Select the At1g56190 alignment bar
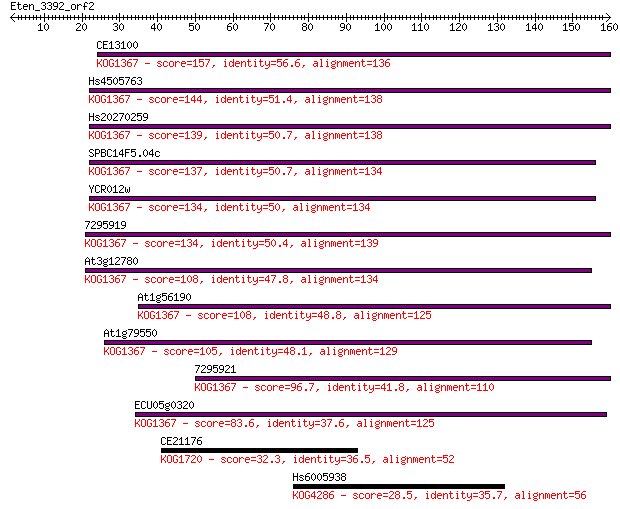 pyautogui.click(x=374, y=307)
